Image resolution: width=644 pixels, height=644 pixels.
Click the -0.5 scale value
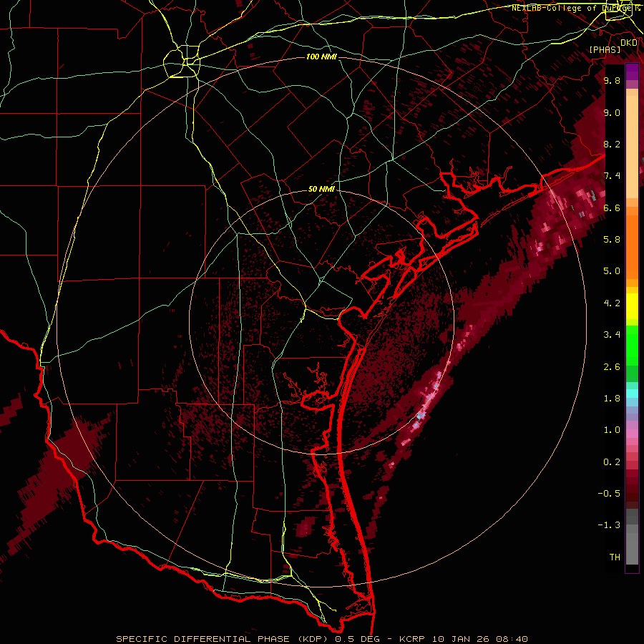click(x=609, y=493)
